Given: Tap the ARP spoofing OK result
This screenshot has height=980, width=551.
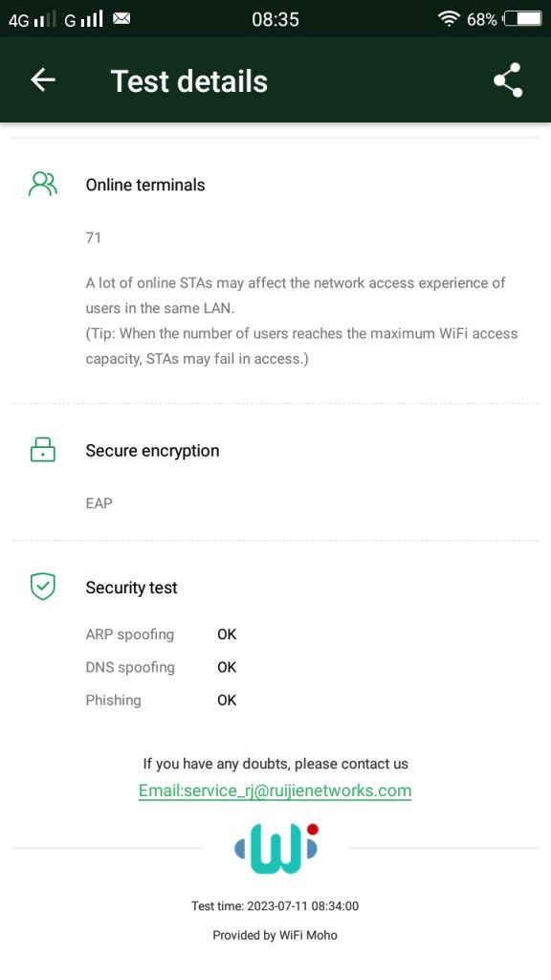Looking at the screenshot, I should click(x=227, y=635).
